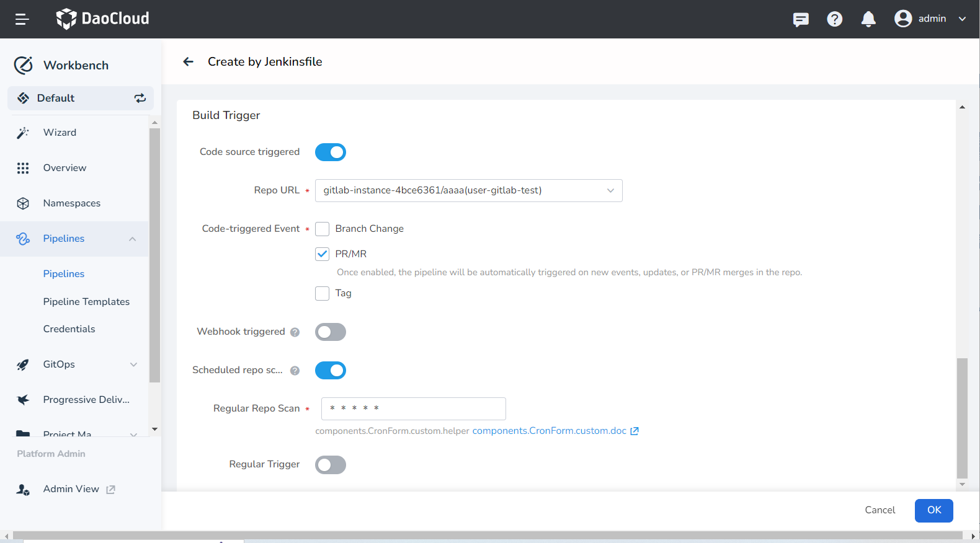Click the back arrow beside Create by Jenkinsfile
Screen dimensions: 980x543
(x=189, y=61)
